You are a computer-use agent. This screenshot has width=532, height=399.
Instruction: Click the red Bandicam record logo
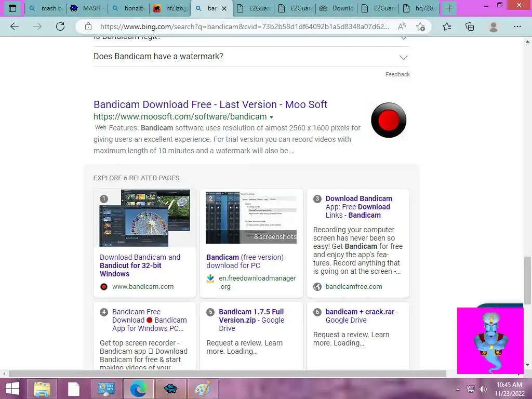click(389, 120)
